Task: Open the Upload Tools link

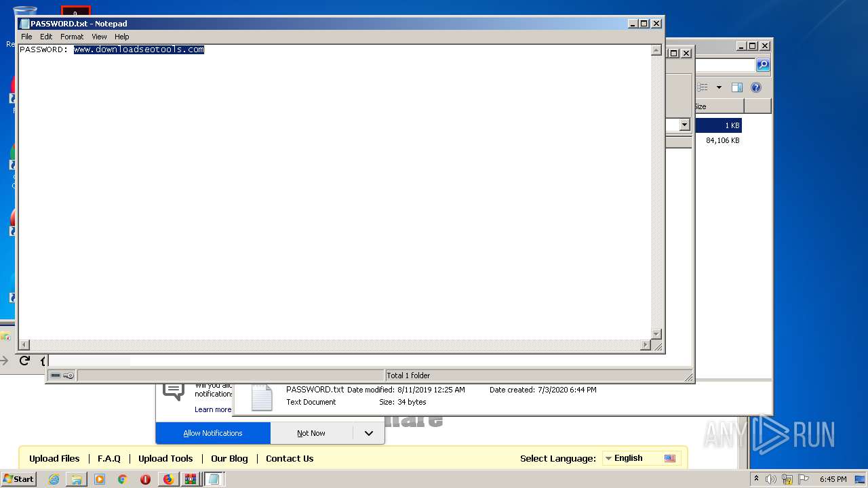Action: click(x=165, y=458)
